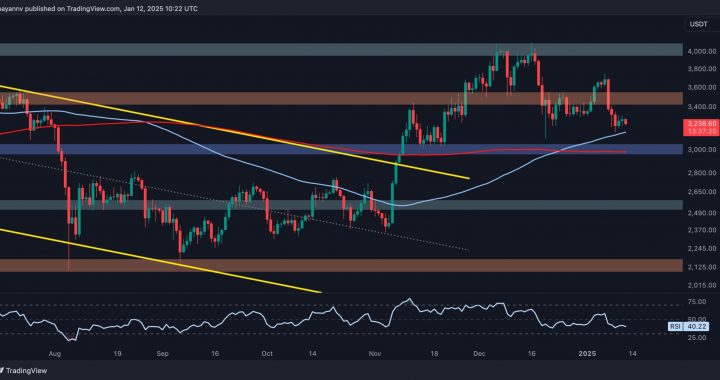Click the 2,490.00 price axis label
720x380 pixels.
pyautogui.click(x=703, y=213)
